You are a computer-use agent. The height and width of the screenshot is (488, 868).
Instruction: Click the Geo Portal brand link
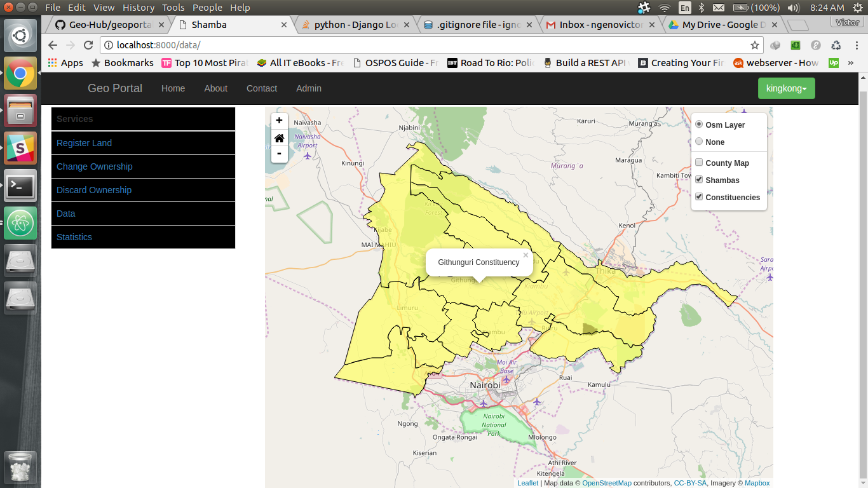pos(115,88)
